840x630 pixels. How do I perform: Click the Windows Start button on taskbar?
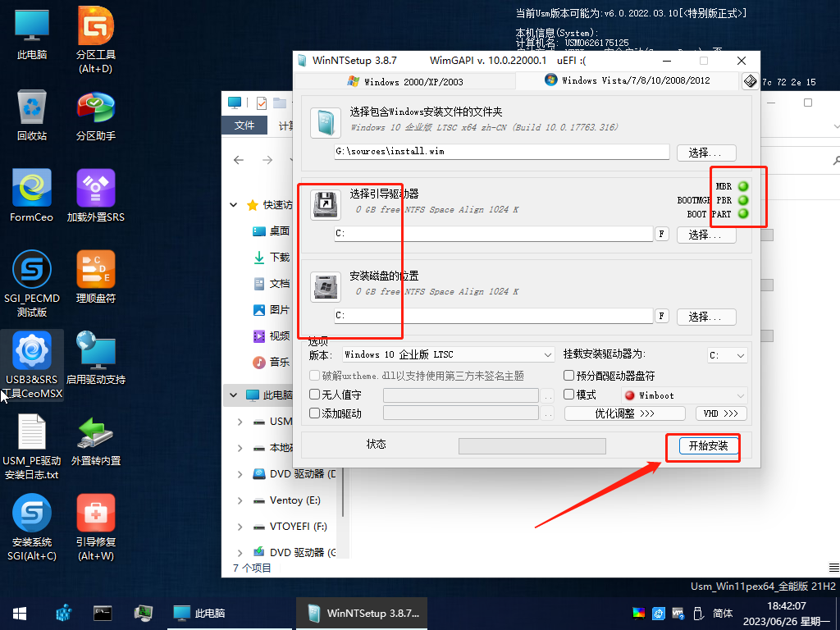coord(20,614)
